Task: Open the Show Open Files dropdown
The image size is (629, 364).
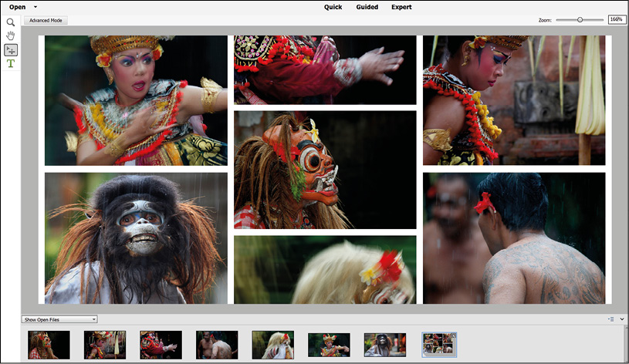Action: click(59, 319)
